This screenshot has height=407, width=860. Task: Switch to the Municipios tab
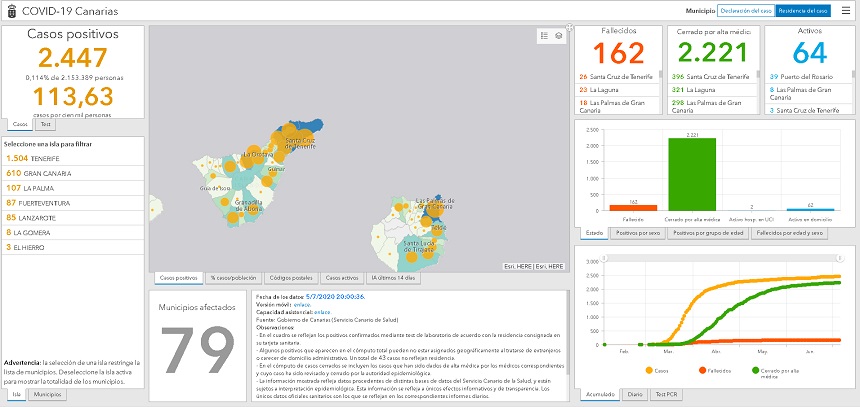tap(45, 395)
